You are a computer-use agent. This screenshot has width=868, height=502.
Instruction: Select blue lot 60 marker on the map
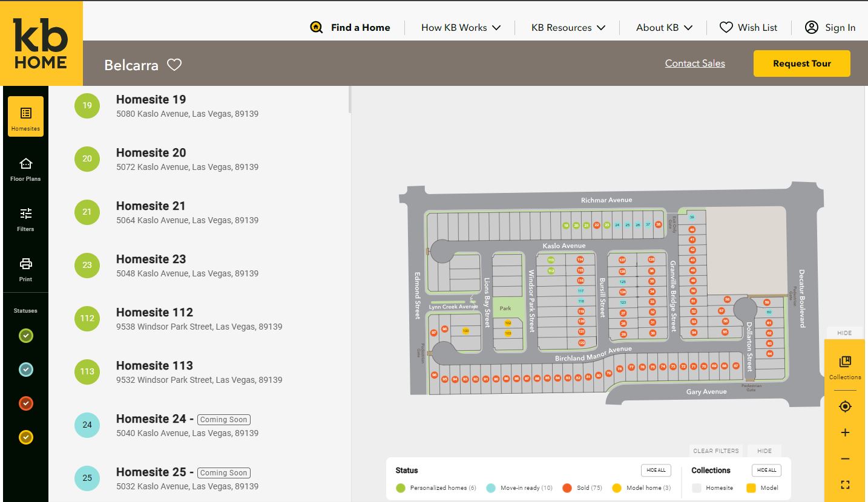pyautogui.click(x=769, y=312)
